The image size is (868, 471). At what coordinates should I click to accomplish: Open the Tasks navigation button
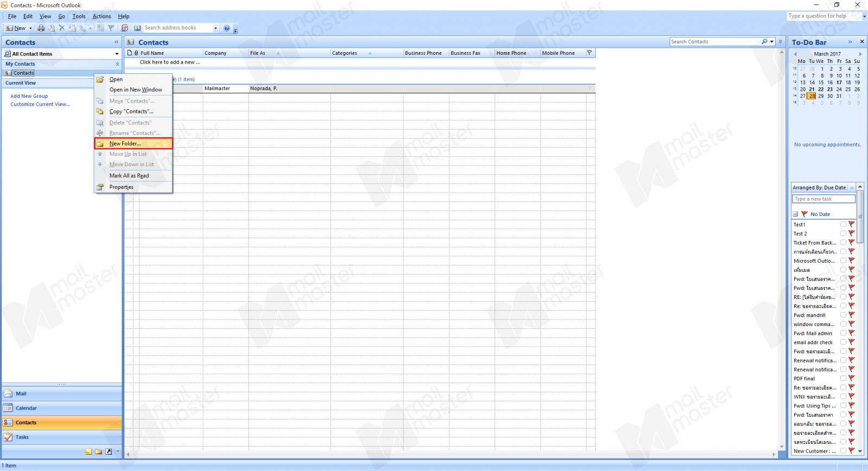(62, 437)
